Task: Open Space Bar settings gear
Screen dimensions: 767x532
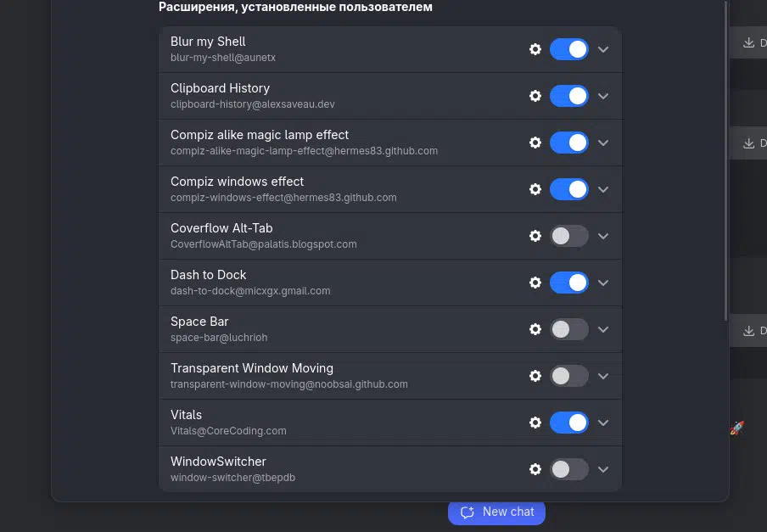Action: (535, 329)
